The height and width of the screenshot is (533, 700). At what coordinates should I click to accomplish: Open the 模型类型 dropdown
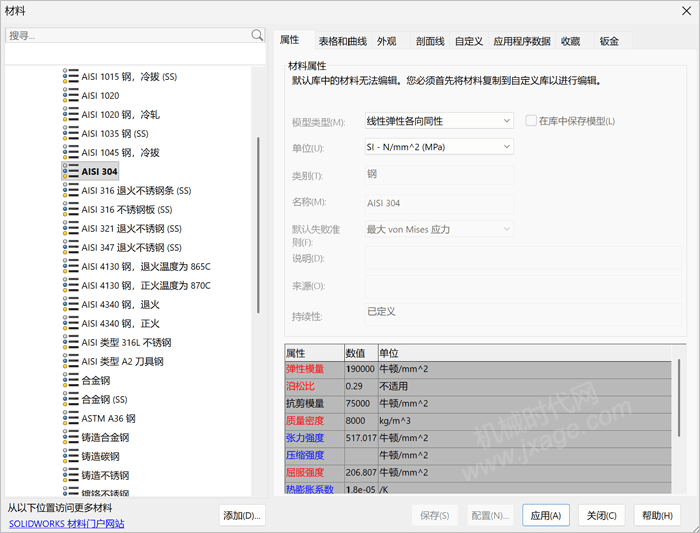point(439,121)
